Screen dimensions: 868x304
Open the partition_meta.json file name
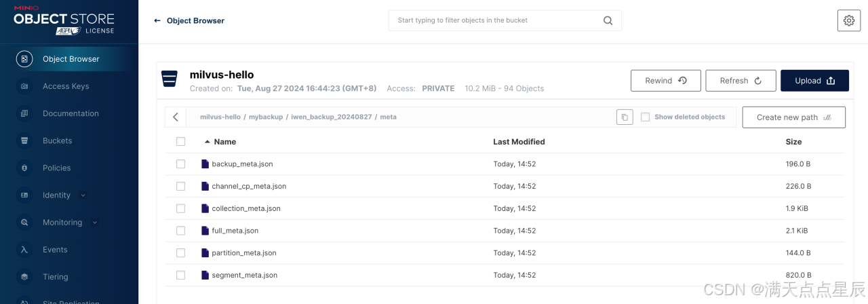coord(244,253)
